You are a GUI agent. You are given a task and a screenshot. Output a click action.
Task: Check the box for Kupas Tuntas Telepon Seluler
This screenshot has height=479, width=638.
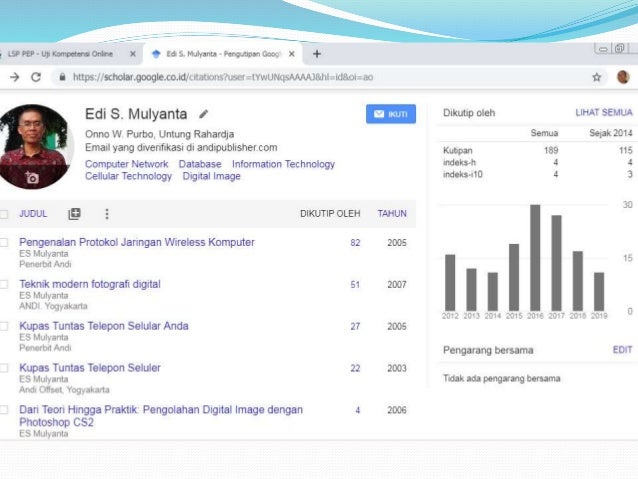click(x=4, y=368)
